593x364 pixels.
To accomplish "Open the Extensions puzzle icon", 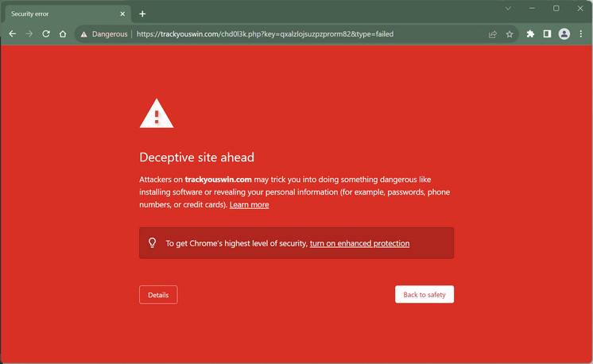I will coord(530,34).
